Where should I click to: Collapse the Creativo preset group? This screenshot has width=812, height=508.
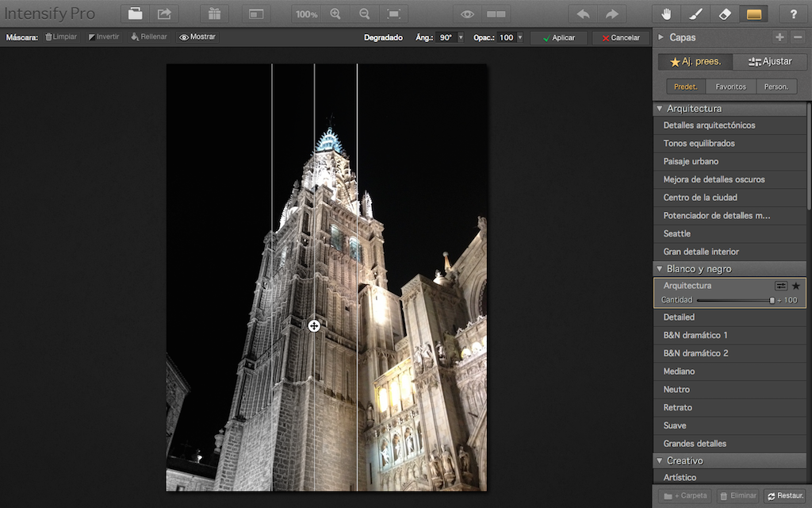coord(660,461)
